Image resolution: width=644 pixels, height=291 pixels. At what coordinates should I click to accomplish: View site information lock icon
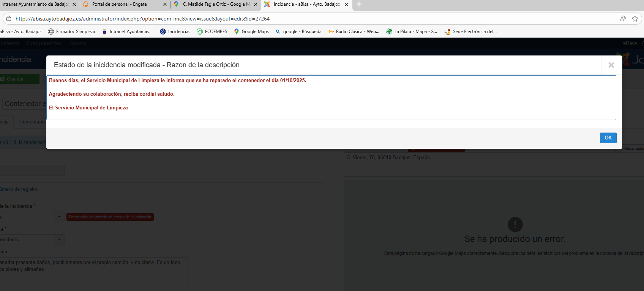(9, 19)
